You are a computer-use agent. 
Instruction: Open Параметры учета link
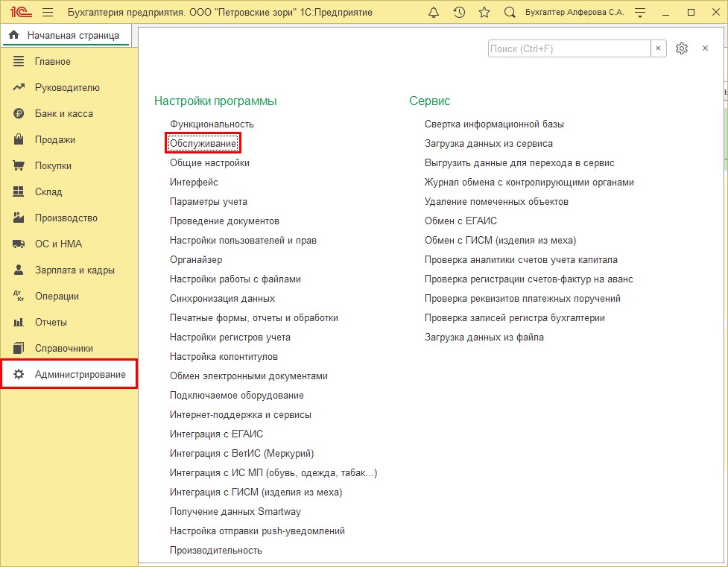click(x=209, y=201)
